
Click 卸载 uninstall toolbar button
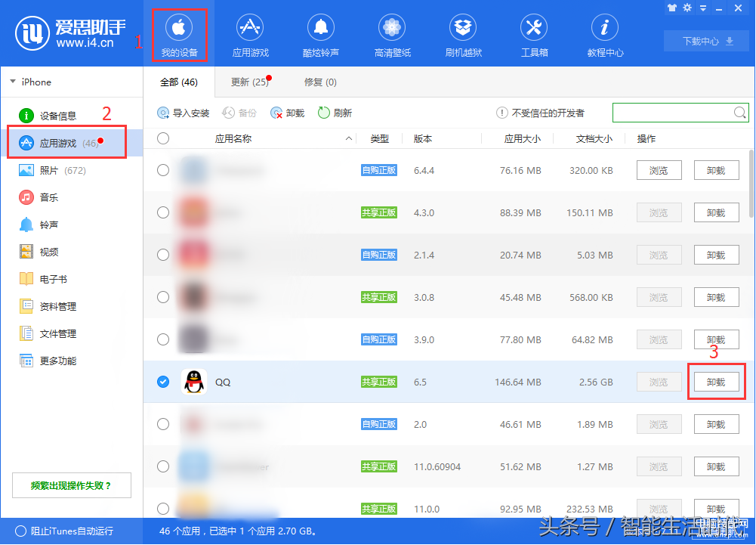tap(287, 113)
